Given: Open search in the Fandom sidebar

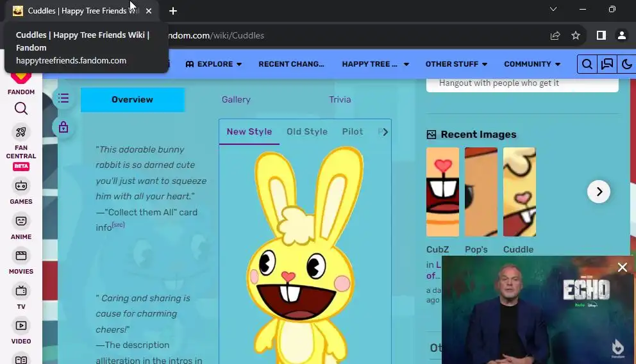Looking at the screenshot, I should tap(21, 109).
